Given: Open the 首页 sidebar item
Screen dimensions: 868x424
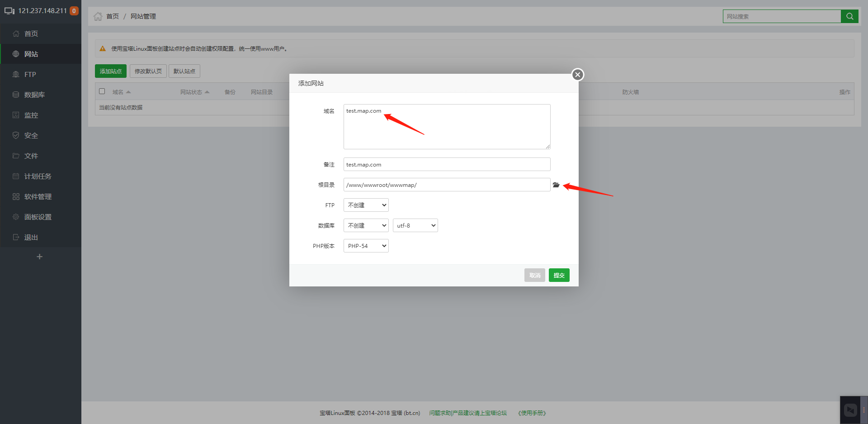Looking at the screenshot, I should click(x=41, y=33).
